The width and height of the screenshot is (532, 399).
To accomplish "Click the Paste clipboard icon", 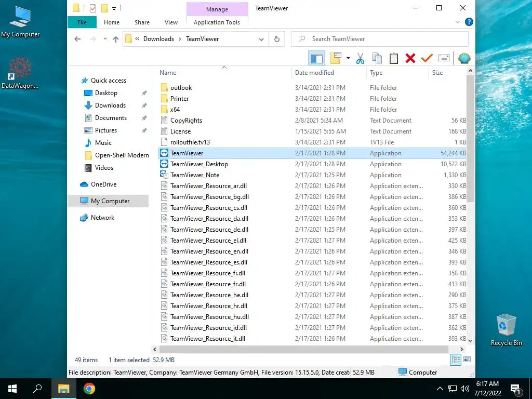I will click(394, 58).
